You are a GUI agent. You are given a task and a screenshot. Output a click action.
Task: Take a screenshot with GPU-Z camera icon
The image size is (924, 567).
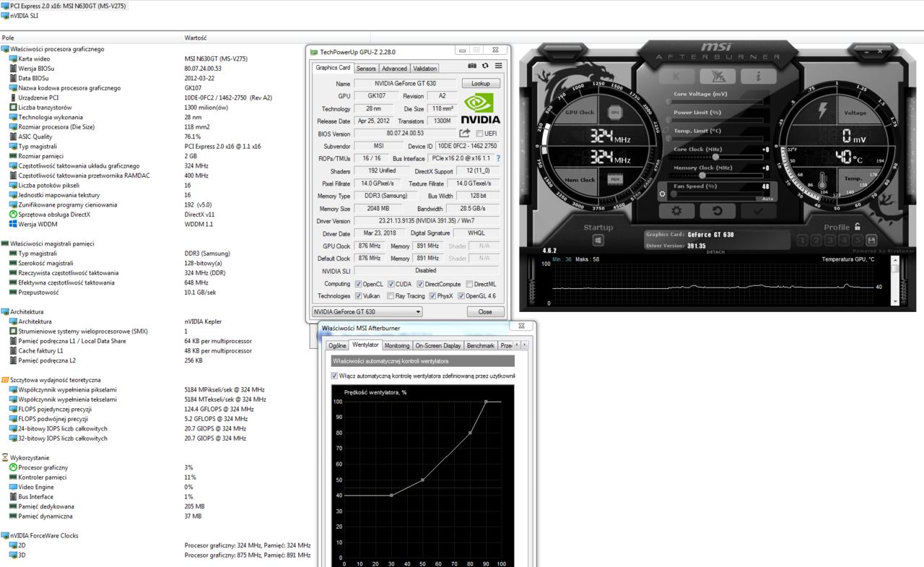click(472, 66)
